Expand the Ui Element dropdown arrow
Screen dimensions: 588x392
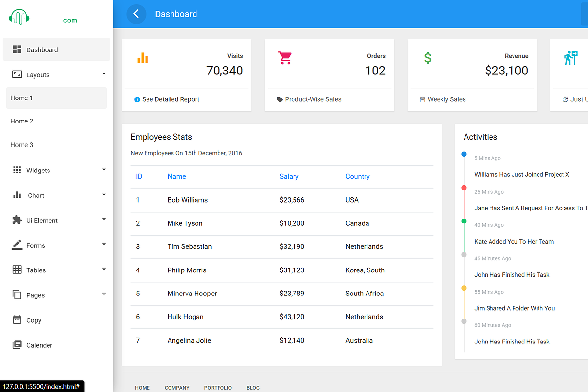(104, 220)
